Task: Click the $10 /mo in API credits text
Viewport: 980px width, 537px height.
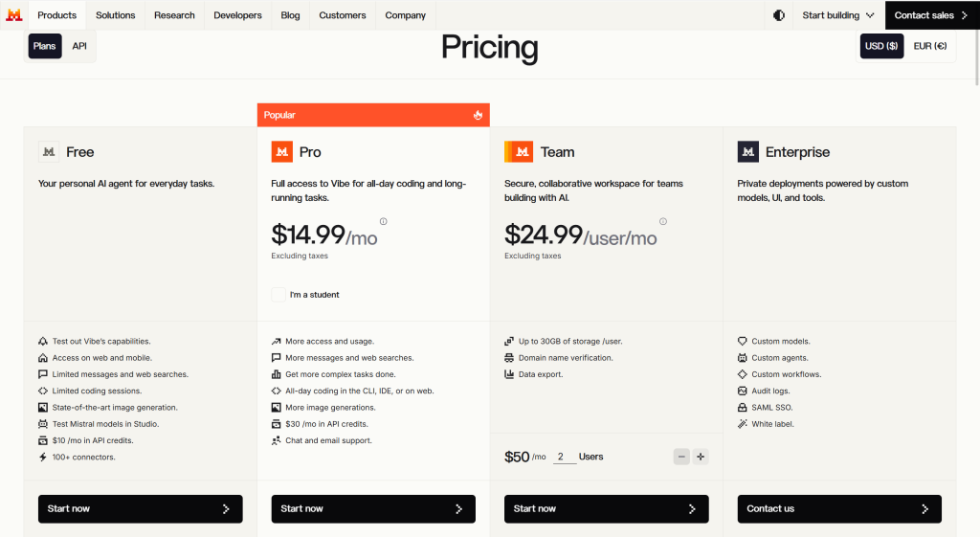Action: [93, 440]
